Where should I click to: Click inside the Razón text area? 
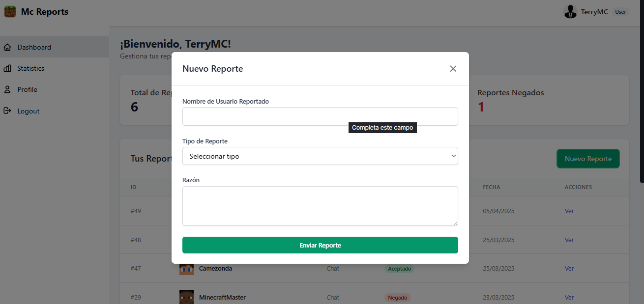320,206
